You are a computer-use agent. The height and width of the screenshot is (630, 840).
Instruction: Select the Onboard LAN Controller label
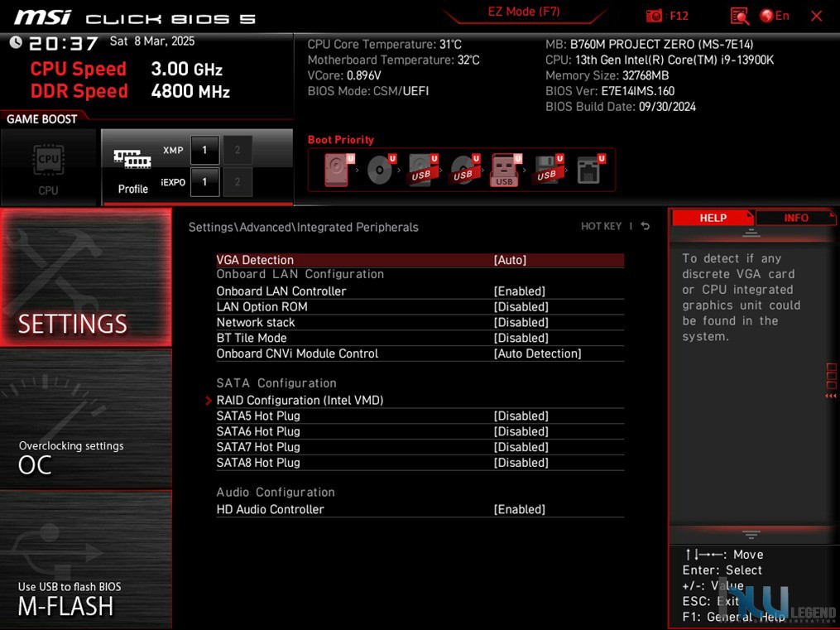281,291
